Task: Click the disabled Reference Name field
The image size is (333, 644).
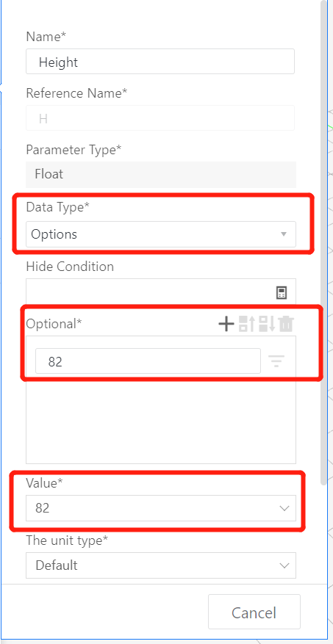Action: 160,118
